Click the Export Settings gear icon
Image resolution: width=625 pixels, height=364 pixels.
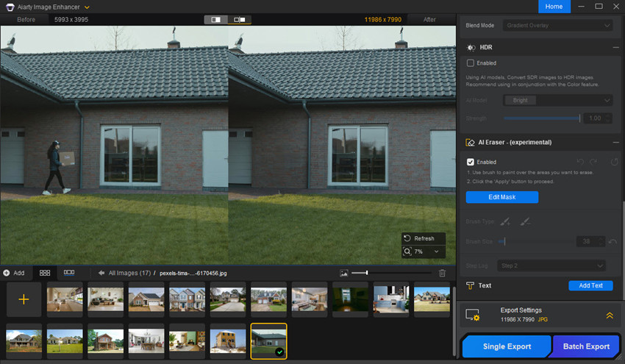click(473, 315)
